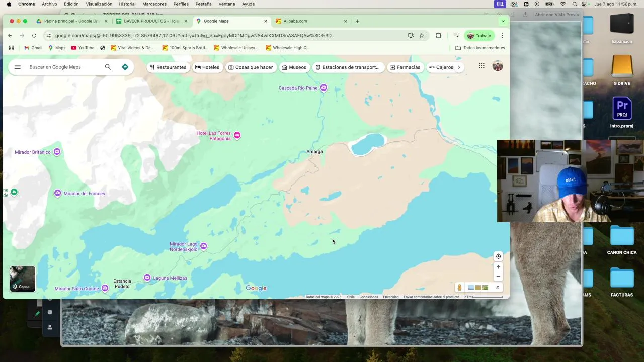Open the Trabajo profile dropdown
The height and width of the screenshot is (362, 644).
479,36
